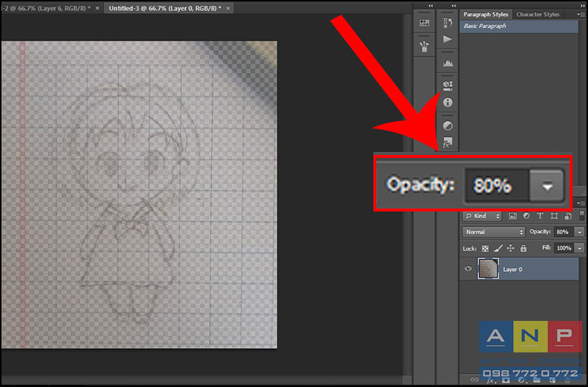Open the Histogram panel icon

click(448, 63)
